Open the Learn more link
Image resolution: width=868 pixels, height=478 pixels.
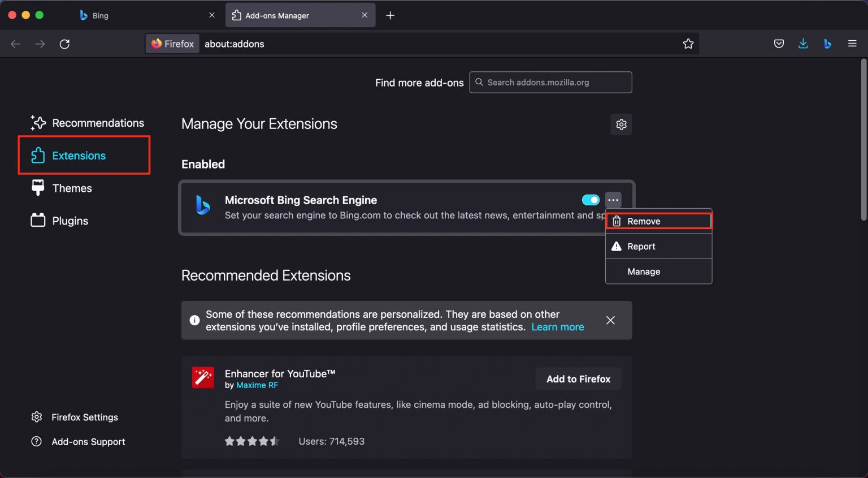557,327
